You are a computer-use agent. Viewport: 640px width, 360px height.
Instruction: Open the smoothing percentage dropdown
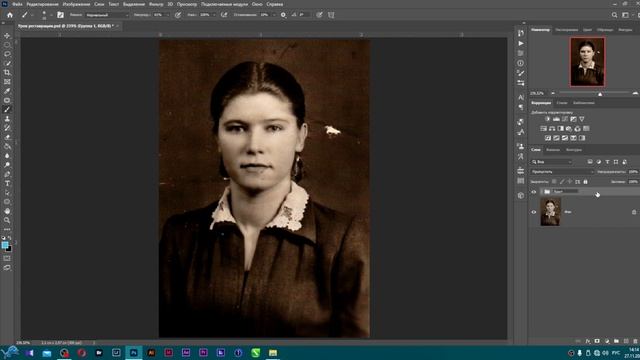(273, 15)
